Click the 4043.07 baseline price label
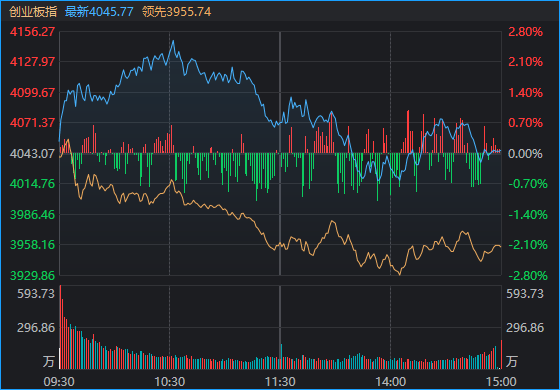 click(32, 154)
